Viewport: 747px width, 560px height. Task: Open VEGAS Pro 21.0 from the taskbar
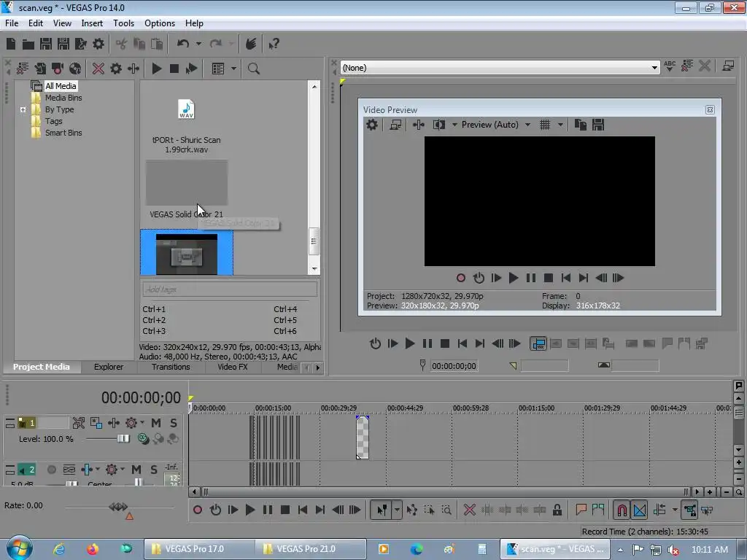[x=310, y=548]
